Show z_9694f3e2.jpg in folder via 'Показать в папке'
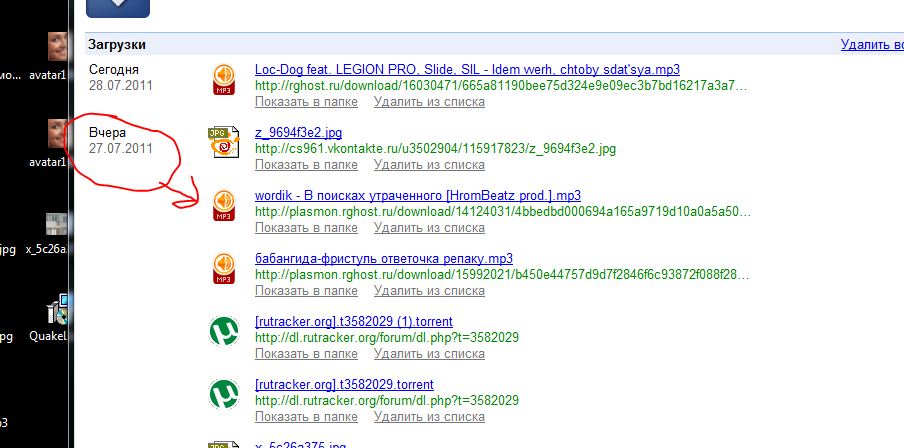This screenshot has width=904, height=448. click(x=306, y=164)
